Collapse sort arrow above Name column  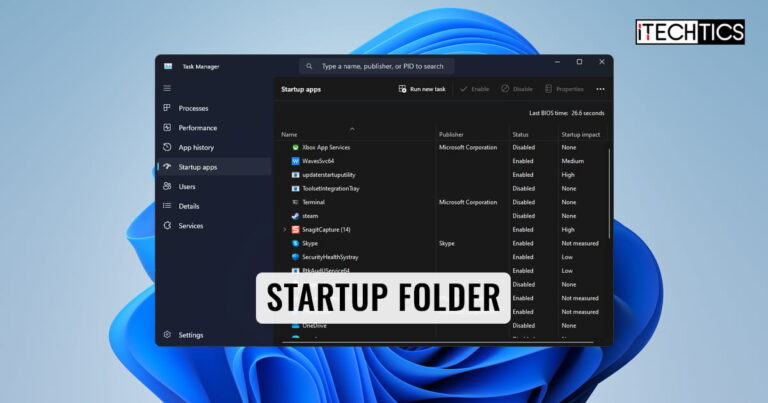352,128
